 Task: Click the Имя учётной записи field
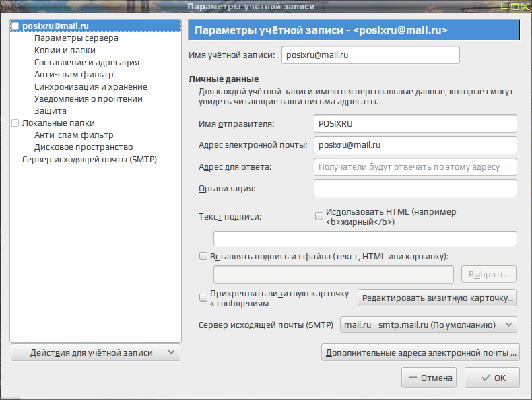pos(370,55)
